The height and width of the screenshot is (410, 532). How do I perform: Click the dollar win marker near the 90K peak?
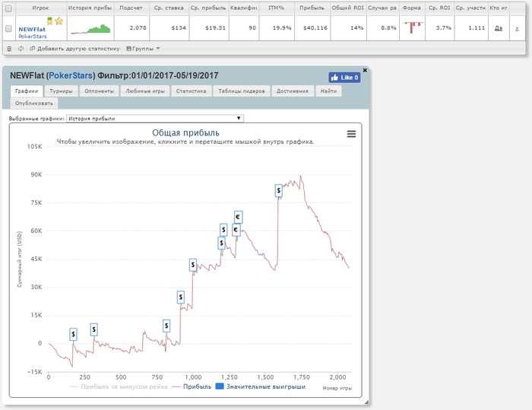pos(279,191)
